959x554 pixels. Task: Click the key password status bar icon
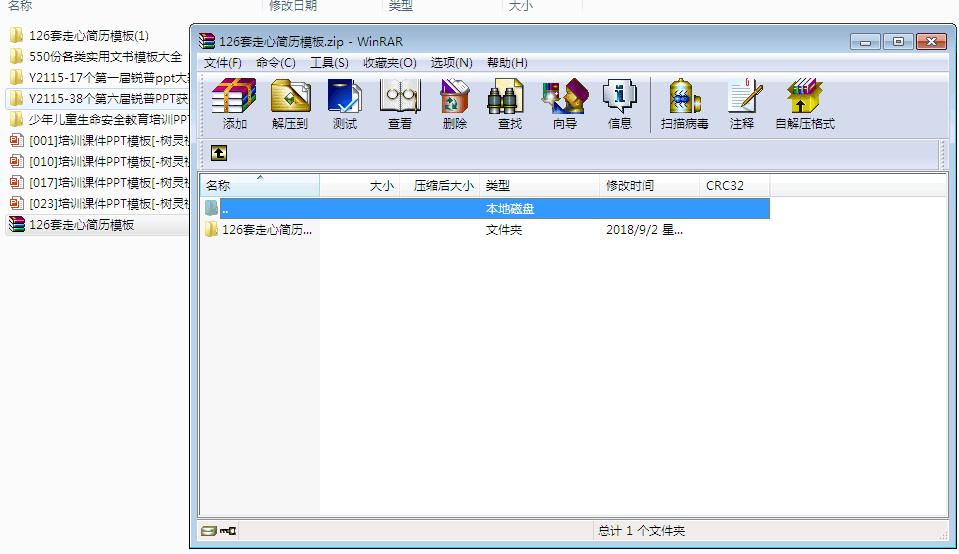(228, 531)
